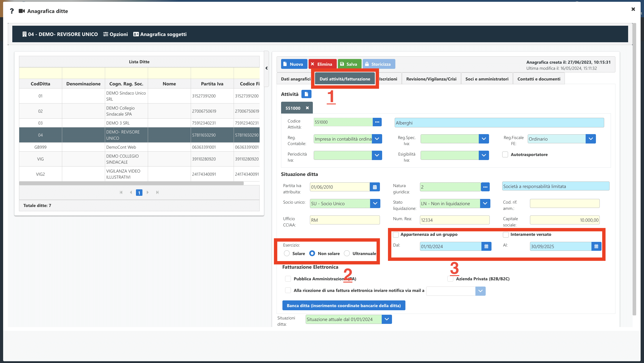
Task: Toggle Appartenenza ad un gruppo checkbox
Action: pyautogui.click(x=396, y=235)
